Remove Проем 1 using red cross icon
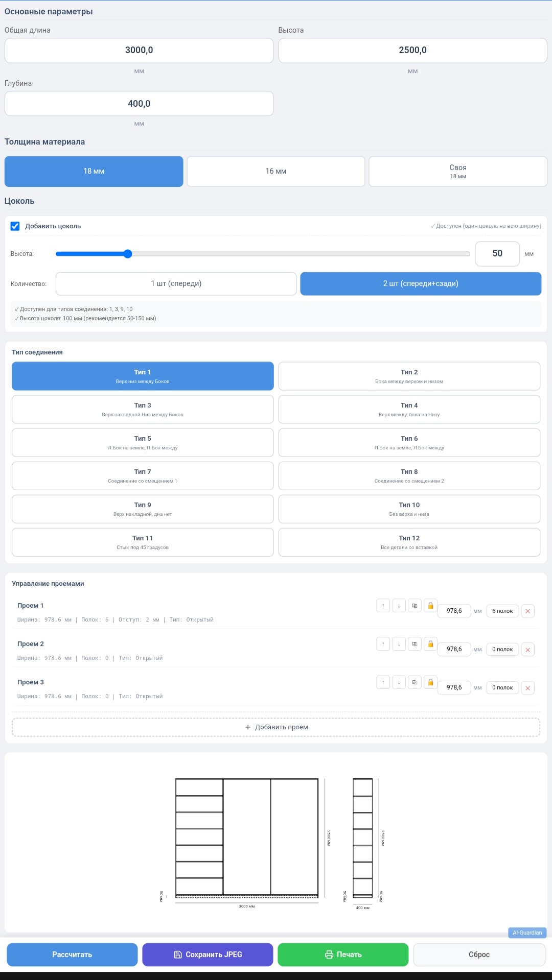 pyautogui.click(x=527, y=611)
